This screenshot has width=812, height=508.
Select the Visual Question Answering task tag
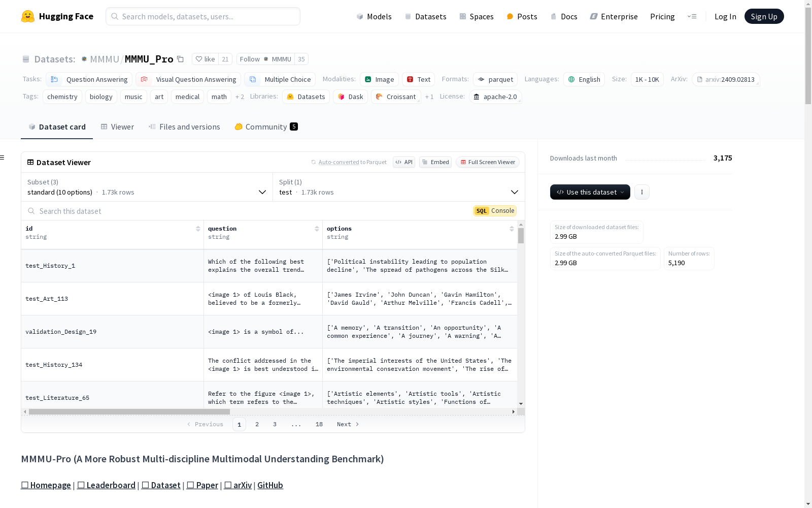pos(188,79)
